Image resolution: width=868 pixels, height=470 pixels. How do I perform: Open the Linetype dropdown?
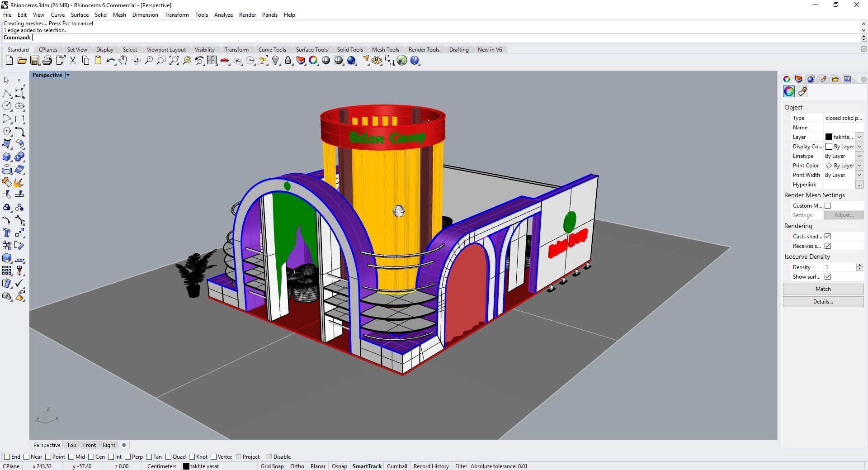pyautogui.click(x=859, y=156)
